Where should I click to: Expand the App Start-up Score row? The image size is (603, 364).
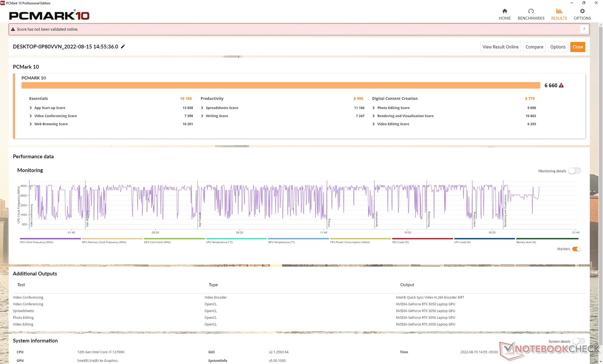tap(31, 108)
